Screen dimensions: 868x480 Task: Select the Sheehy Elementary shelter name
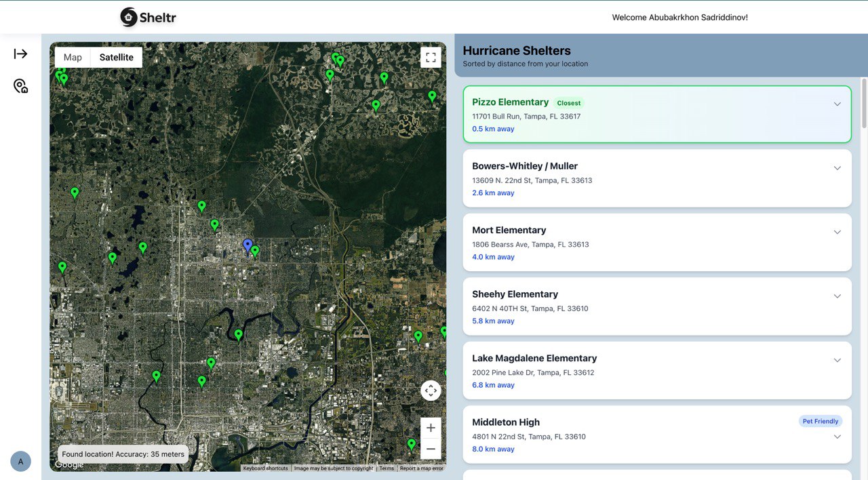pyautogui.click(x=515, y=294)
